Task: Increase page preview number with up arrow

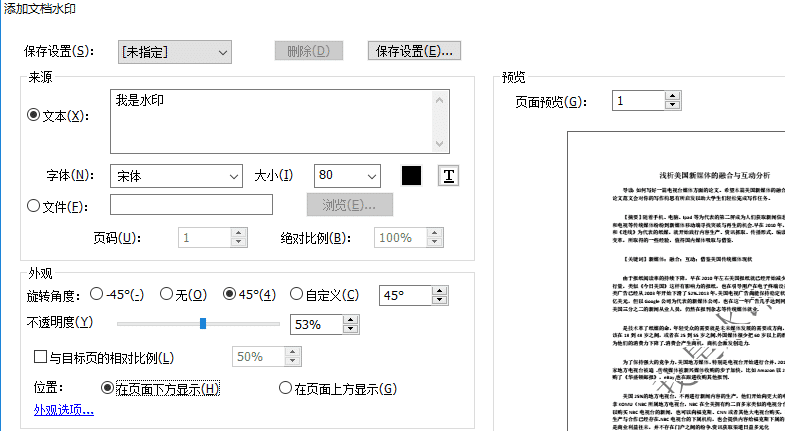Action: 672,96
